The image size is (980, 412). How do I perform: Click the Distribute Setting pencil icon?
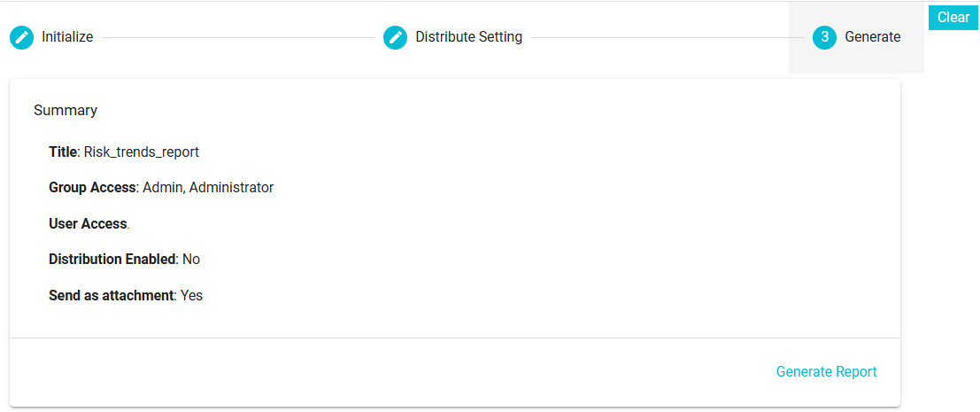(395, 37)
